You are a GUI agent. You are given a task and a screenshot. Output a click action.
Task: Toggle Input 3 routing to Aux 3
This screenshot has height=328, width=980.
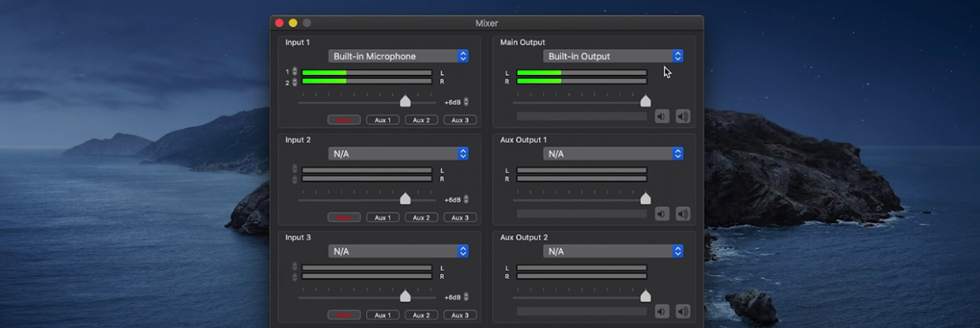[460, 315]
